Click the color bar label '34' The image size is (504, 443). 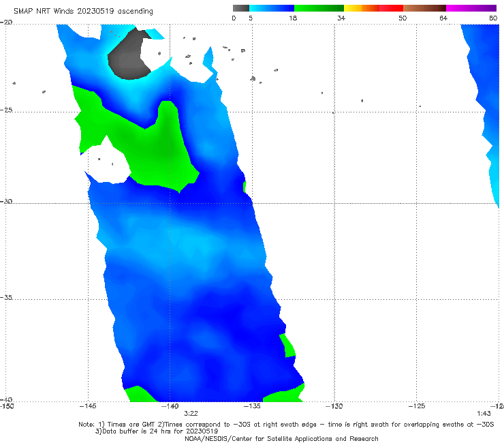coord(341,18)
